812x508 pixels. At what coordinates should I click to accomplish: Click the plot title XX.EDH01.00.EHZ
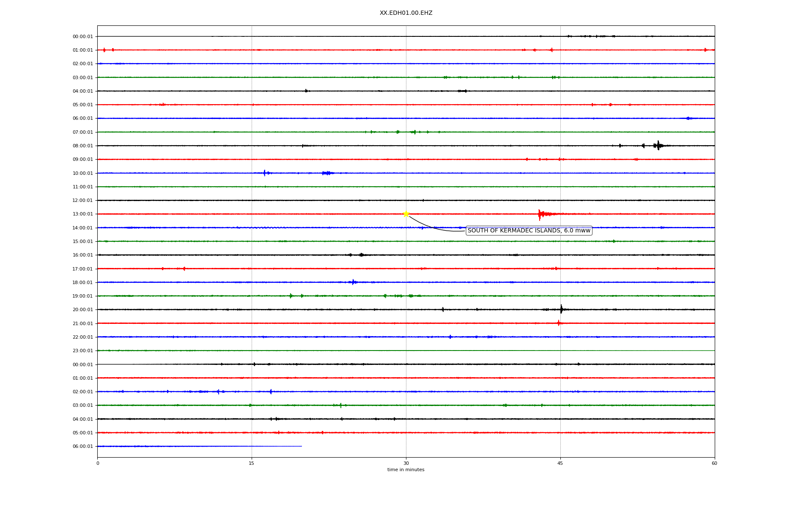[406, 13]
